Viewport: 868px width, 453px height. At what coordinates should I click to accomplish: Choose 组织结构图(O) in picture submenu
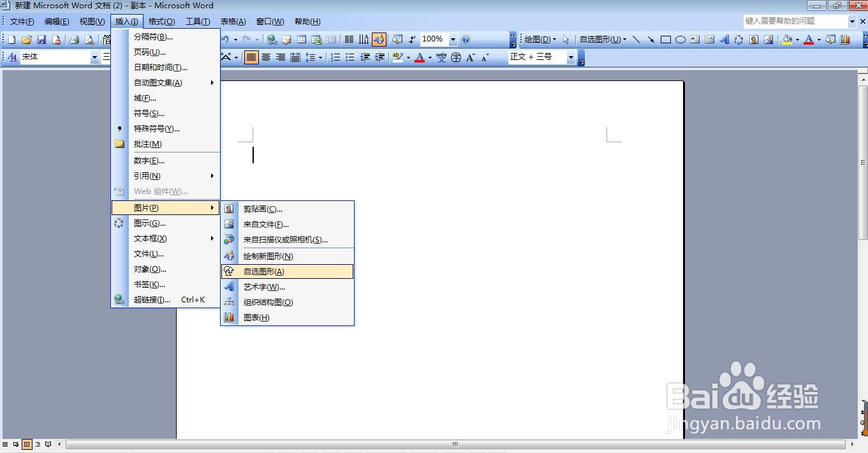287,302
